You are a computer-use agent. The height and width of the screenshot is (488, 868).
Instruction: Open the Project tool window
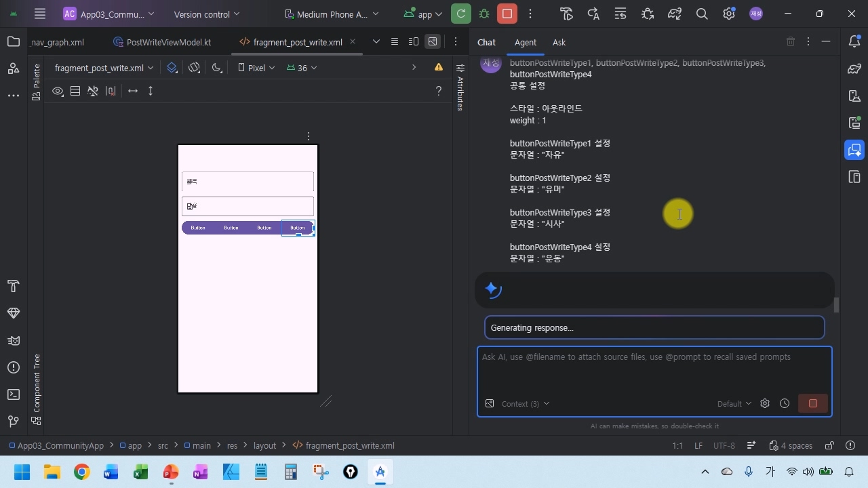click(x=13, y=42)
